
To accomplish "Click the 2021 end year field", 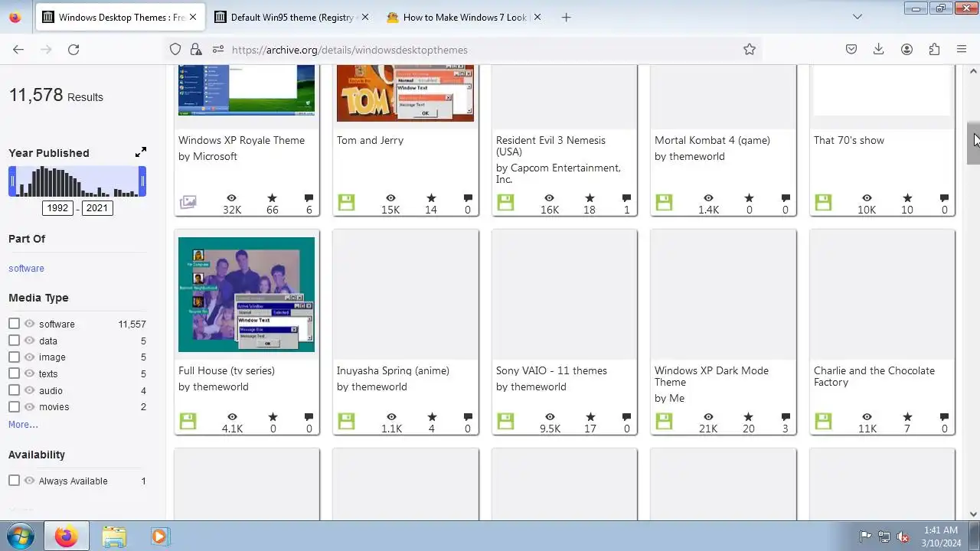I will (x=97, y=208).
